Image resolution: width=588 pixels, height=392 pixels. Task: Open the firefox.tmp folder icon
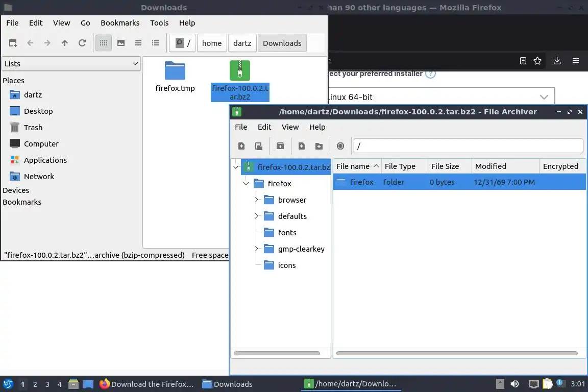coord(175,70)
